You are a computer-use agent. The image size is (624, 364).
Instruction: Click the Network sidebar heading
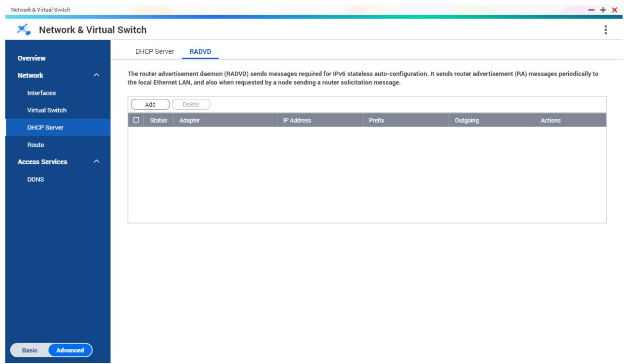[x=31, y=76]
